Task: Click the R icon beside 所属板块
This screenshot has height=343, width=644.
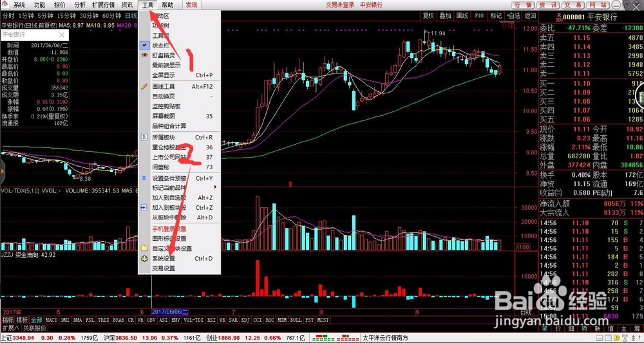Action: (x=144, y=138)
